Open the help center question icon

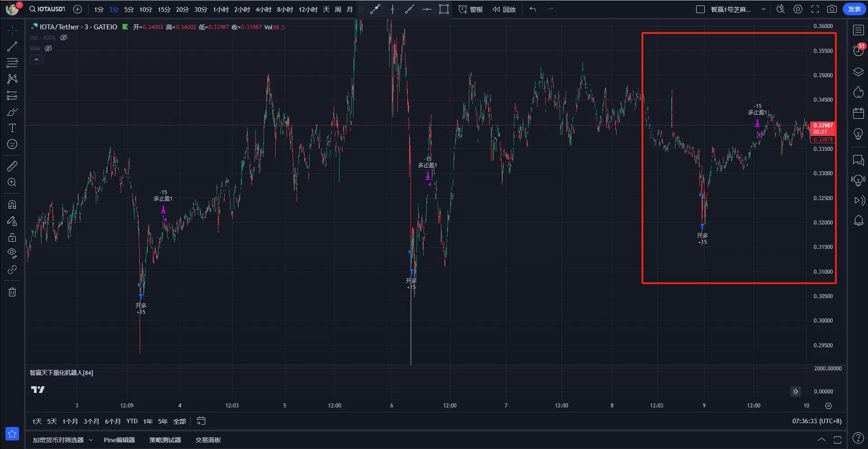point(858,438)
